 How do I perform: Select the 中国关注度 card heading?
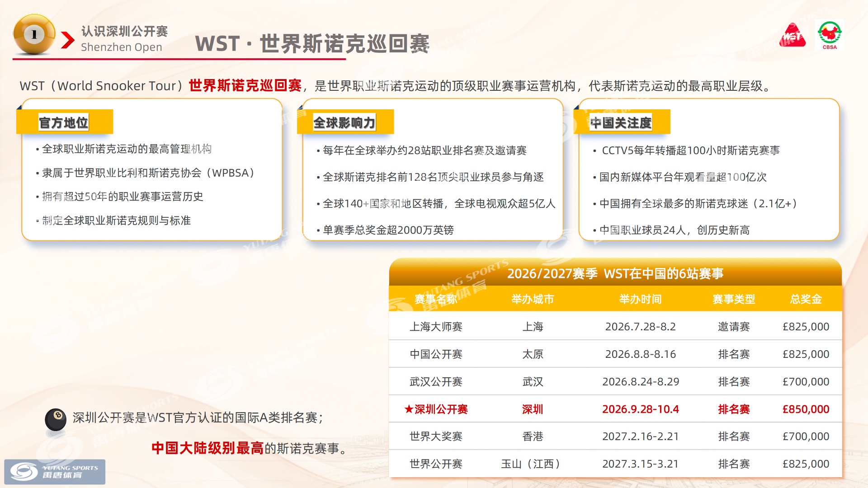click(621, 122)
